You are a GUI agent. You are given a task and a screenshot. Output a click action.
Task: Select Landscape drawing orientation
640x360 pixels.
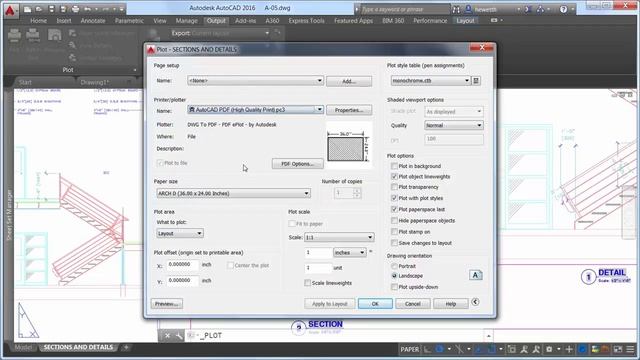tap(394, 276)
